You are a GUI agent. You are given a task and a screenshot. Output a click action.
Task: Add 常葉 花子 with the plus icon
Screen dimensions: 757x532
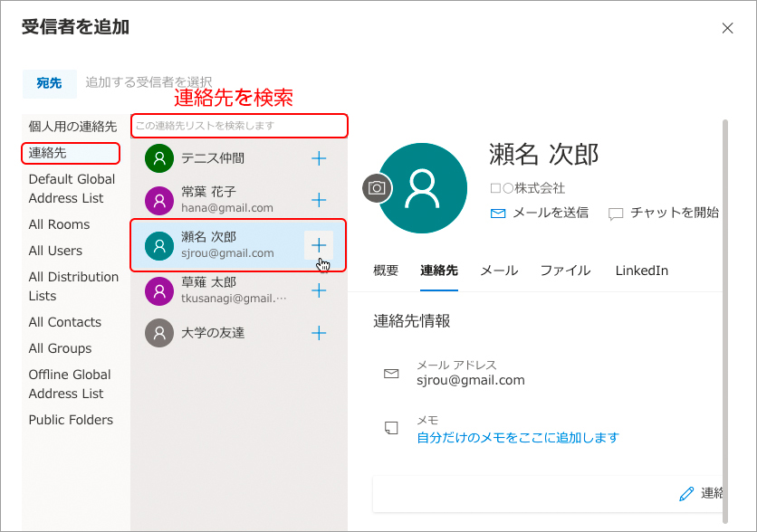coord(319,200)
